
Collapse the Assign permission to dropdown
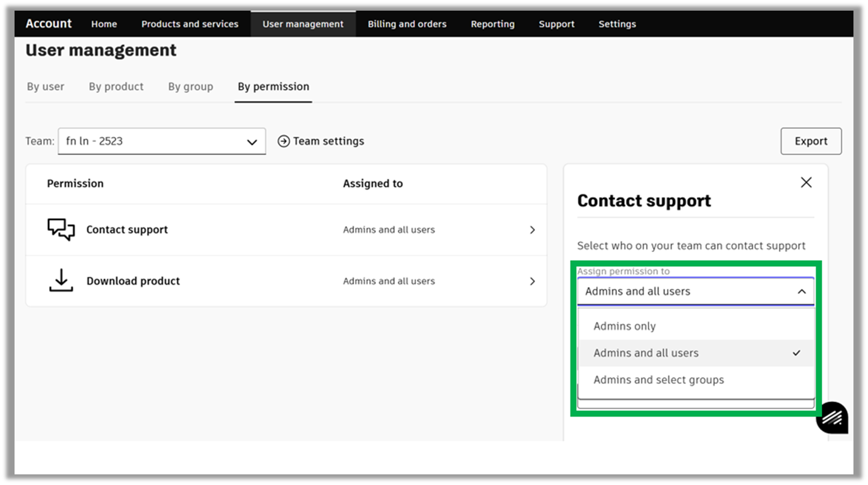pos(802,291)
